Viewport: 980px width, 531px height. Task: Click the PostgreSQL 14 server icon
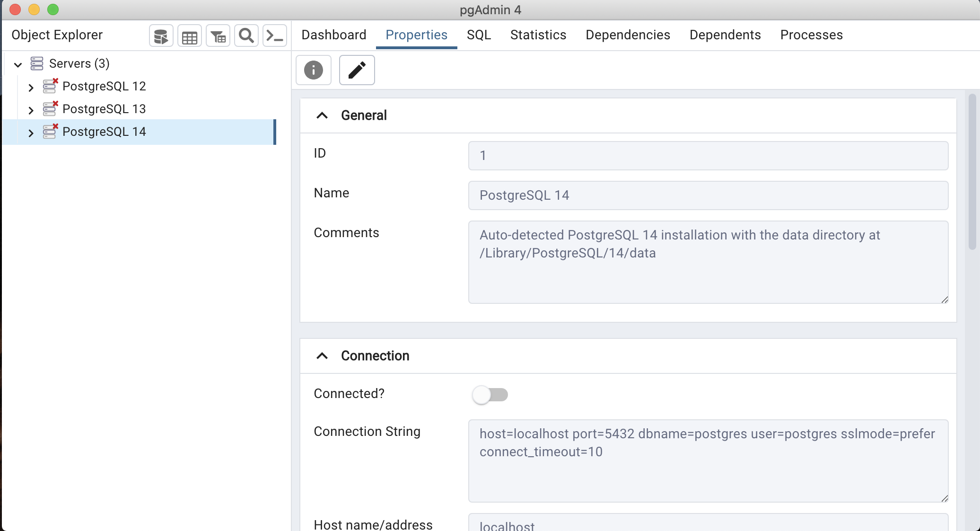(x=50, y=131)
